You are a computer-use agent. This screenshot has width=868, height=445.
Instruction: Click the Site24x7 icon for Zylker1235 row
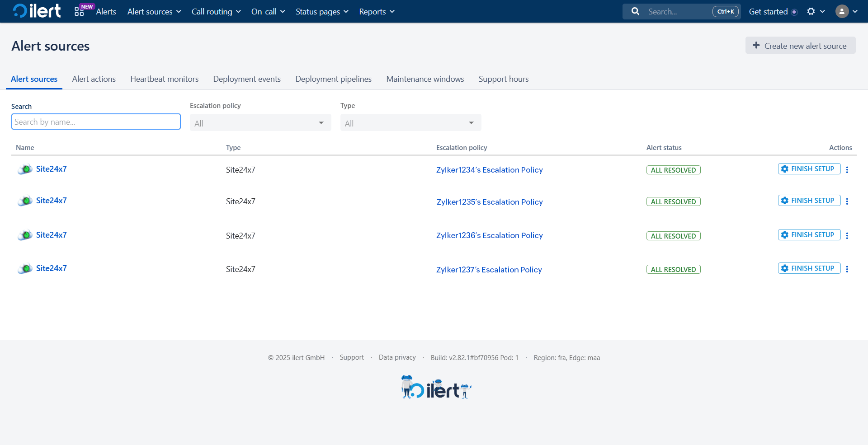[25, 201]
